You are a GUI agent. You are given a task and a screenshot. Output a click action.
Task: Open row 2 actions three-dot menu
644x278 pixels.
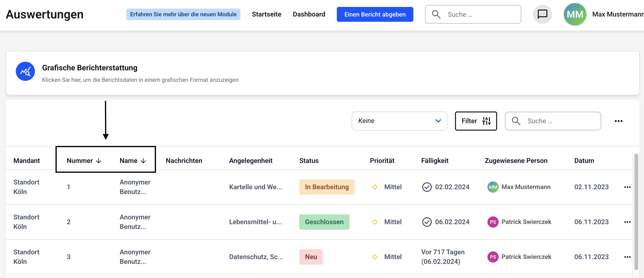(627, 222)
